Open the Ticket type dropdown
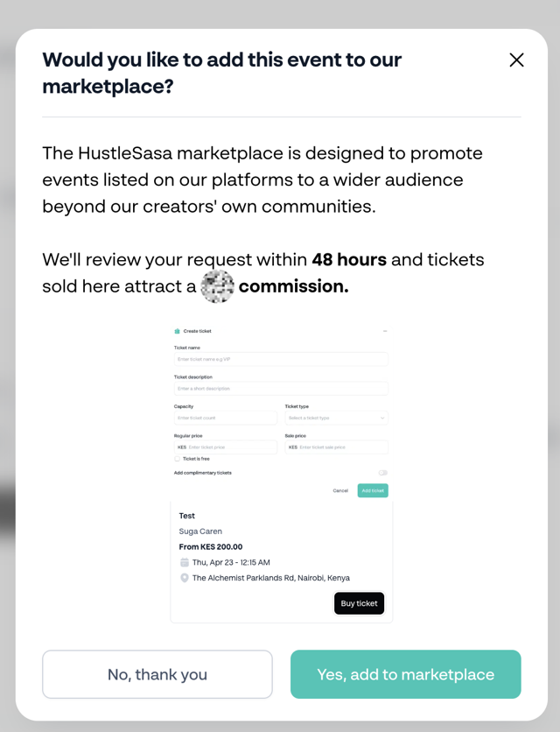Viewport: 560px width, 732px height. [x=337, y=418]
